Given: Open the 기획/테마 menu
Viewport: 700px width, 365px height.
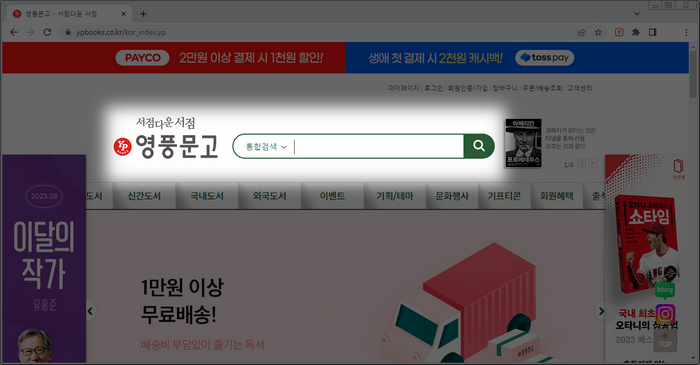Looking at the screenshot, I should tap(395, 196).
